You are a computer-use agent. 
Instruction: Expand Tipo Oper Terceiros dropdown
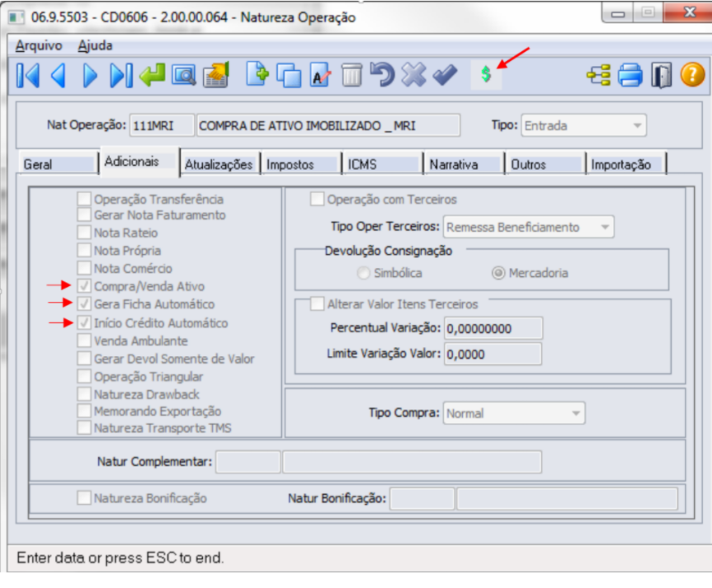529,227
